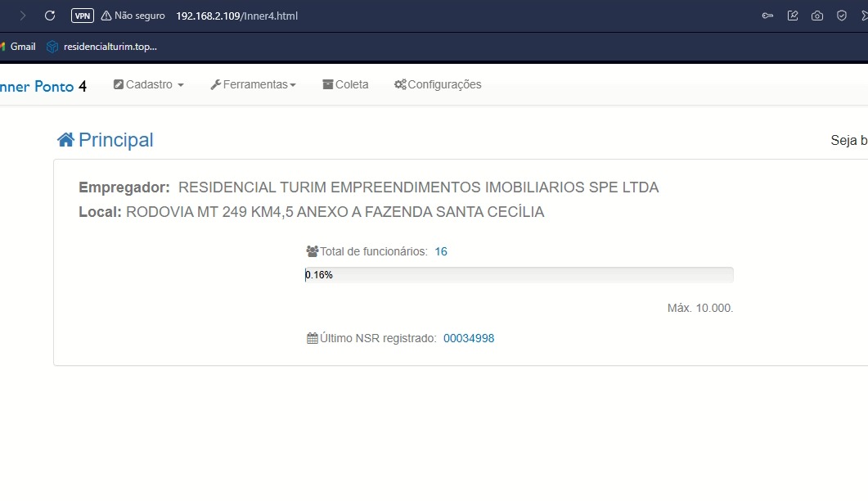Open the residencialturim.top bookmark
The width and height of the screenshot is (868, 501).
click(101, 47)
